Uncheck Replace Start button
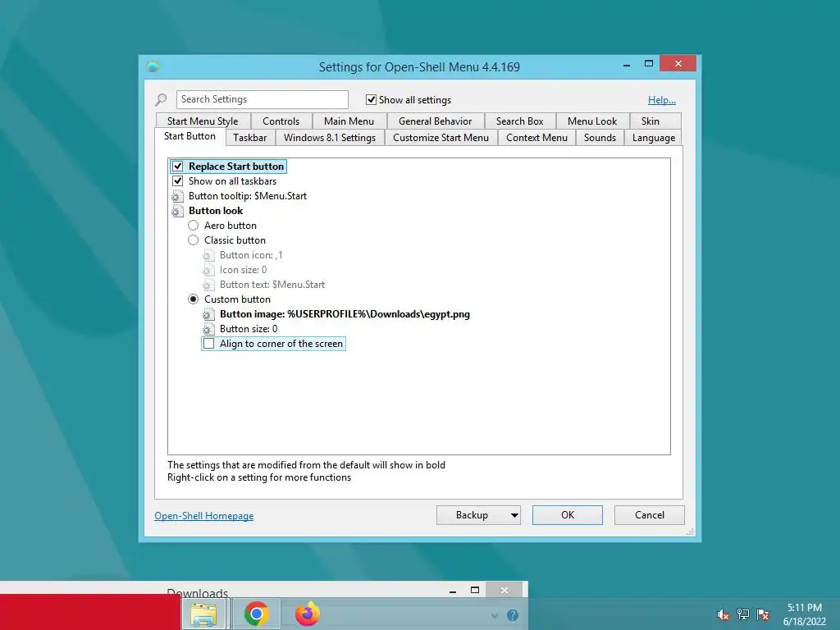 178,166
